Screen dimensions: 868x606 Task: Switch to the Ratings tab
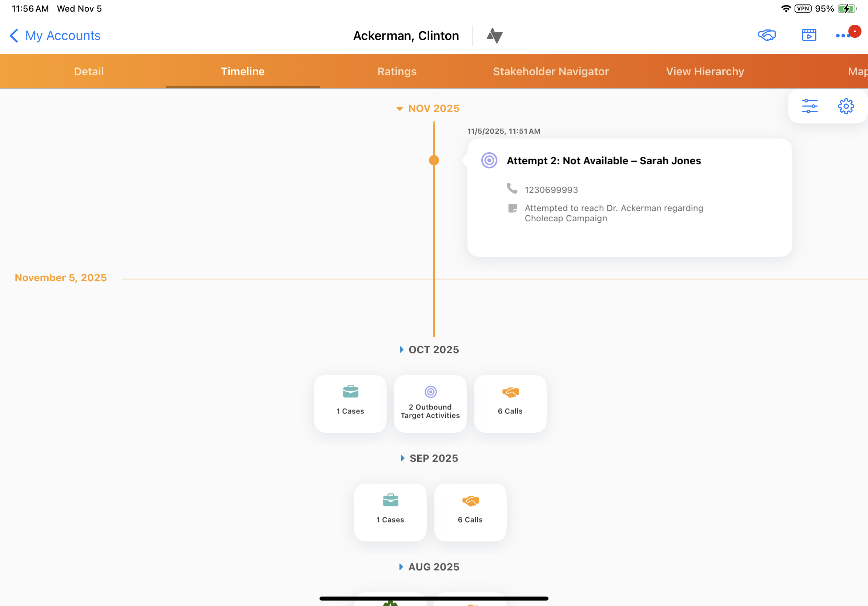tap(397, 72)
